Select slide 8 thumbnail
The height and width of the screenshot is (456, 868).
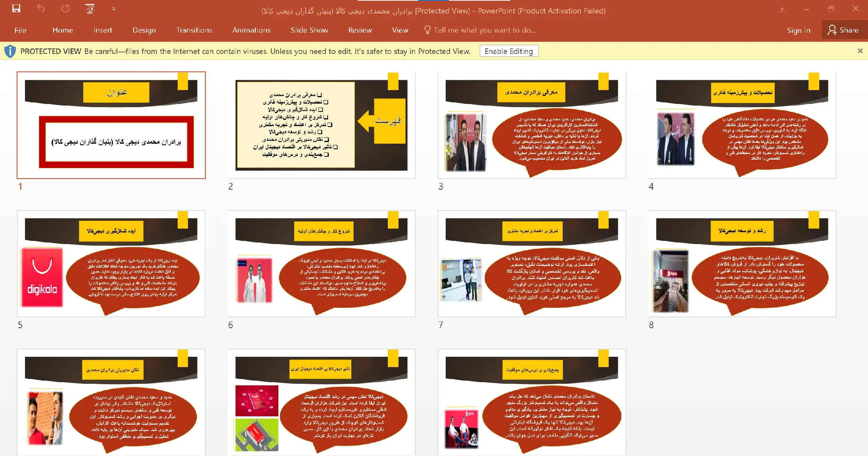(742, 264)
